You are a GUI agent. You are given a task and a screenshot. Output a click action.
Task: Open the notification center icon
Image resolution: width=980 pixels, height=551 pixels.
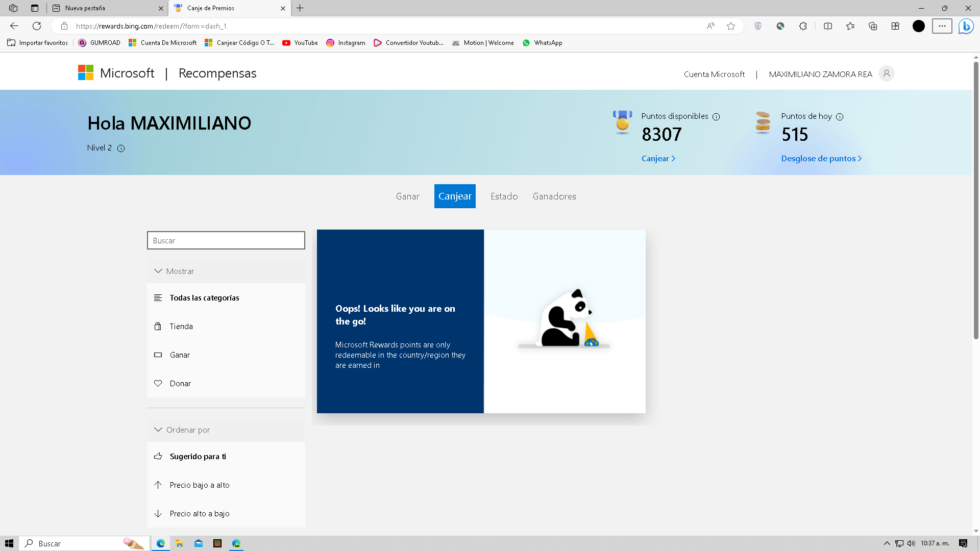(x=963, y=543)
